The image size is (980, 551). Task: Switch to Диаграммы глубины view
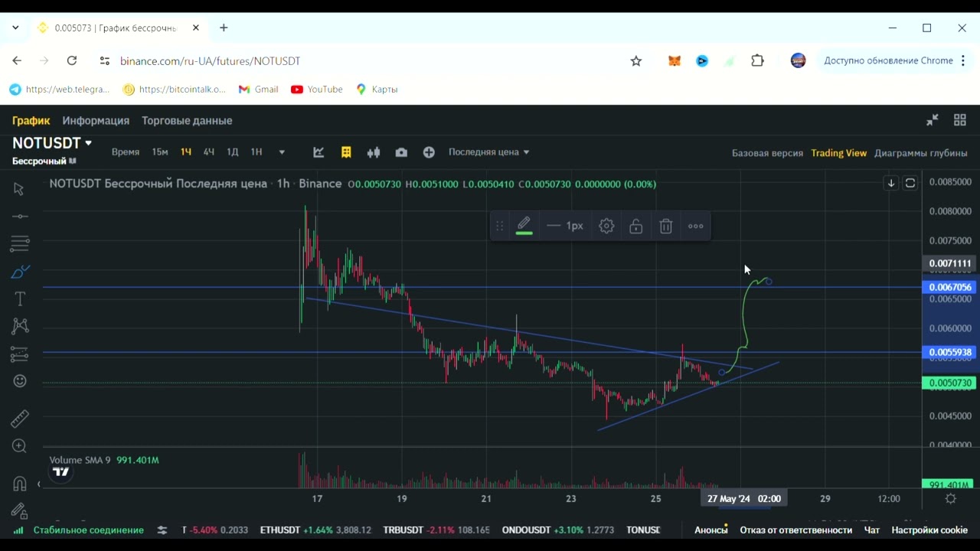(920, 153)
